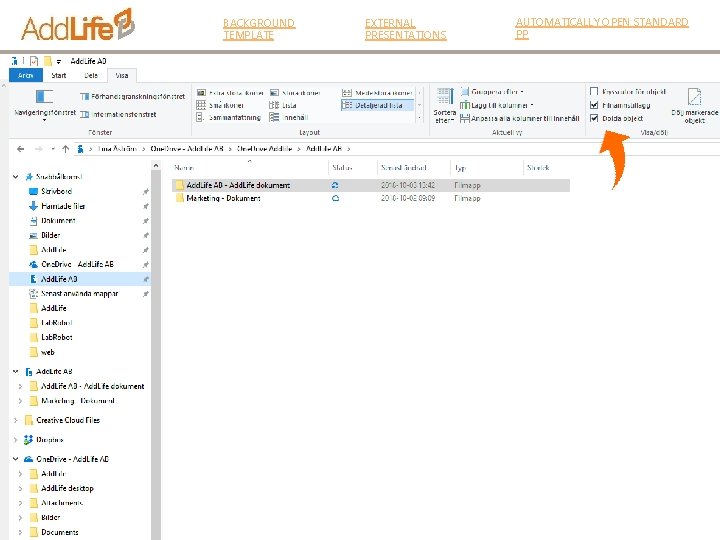Viewport: 720px width, 540px height.
Task: Select the Visa ribbon tab
Action: click(122, 75)
